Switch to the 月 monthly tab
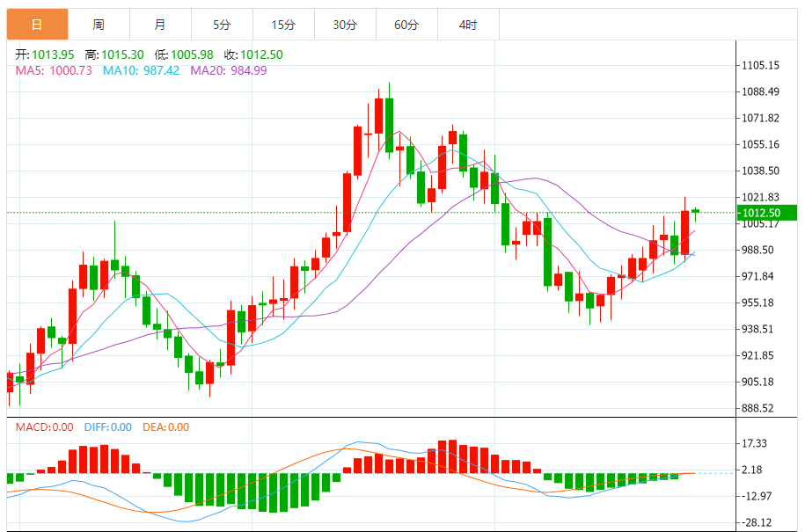Viewport: 805px width, 532px height. (161, 24)
